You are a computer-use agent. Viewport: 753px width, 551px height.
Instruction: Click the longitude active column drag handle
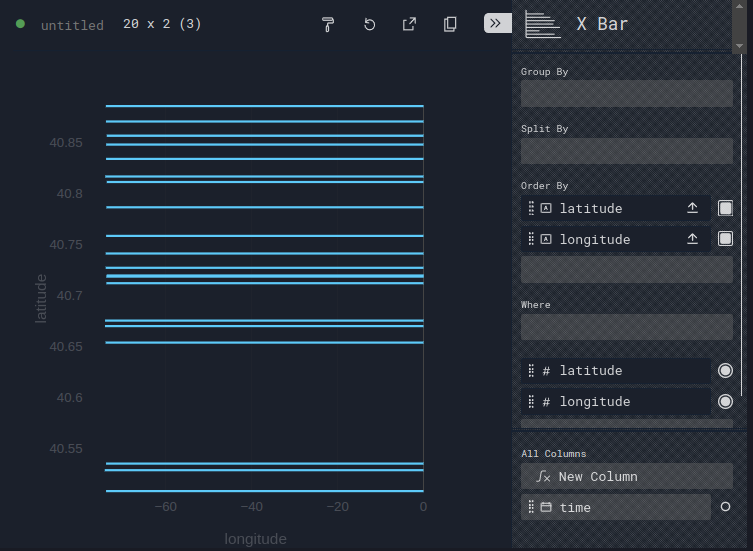(531, 401)
